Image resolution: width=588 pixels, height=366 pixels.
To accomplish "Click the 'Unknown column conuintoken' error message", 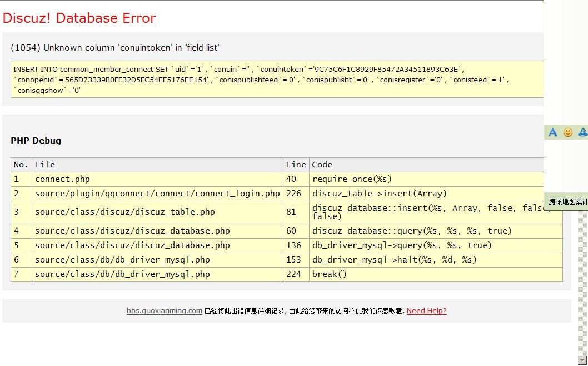I will point(119,48).
